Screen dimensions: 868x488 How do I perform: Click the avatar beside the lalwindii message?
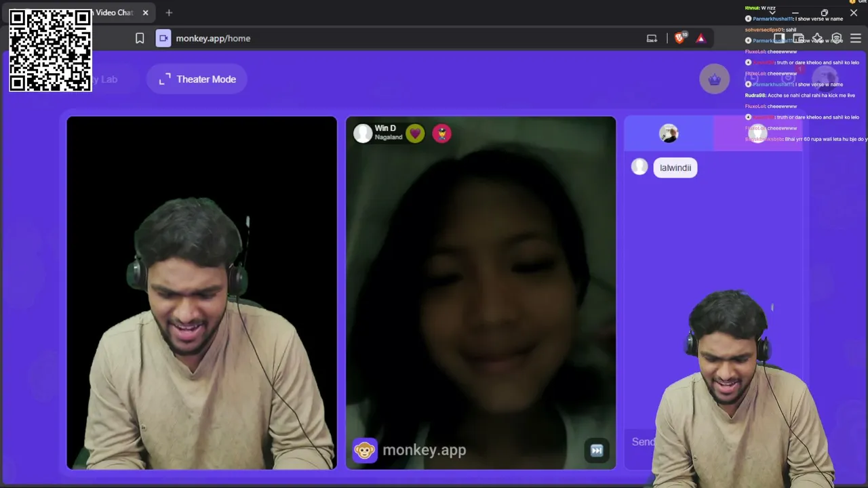[639, 167]
